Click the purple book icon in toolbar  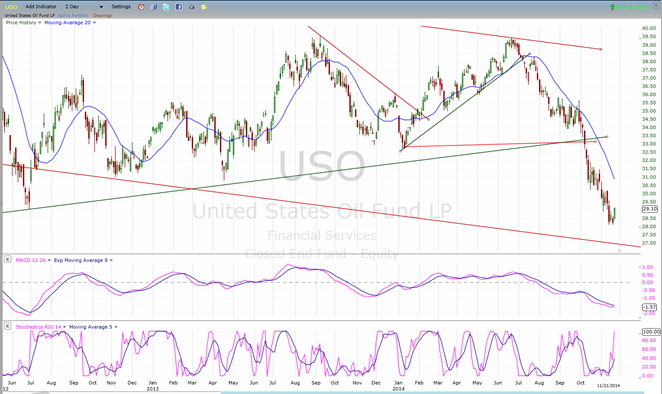(154, 7)
